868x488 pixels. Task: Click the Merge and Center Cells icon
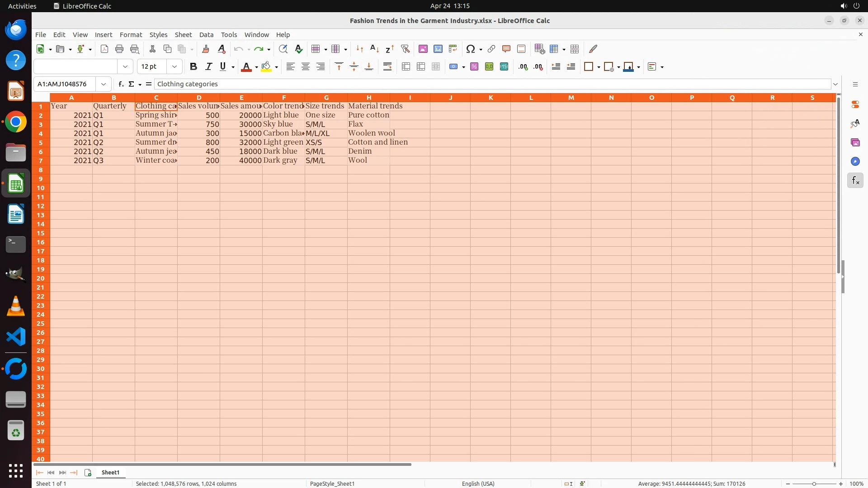[406, 67]
